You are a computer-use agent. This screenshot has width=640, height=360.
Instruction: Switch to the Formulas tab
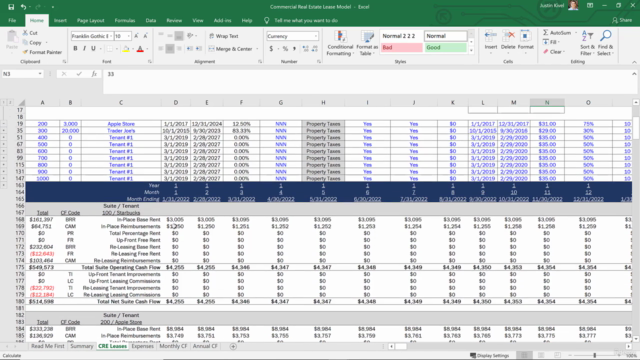125,20
